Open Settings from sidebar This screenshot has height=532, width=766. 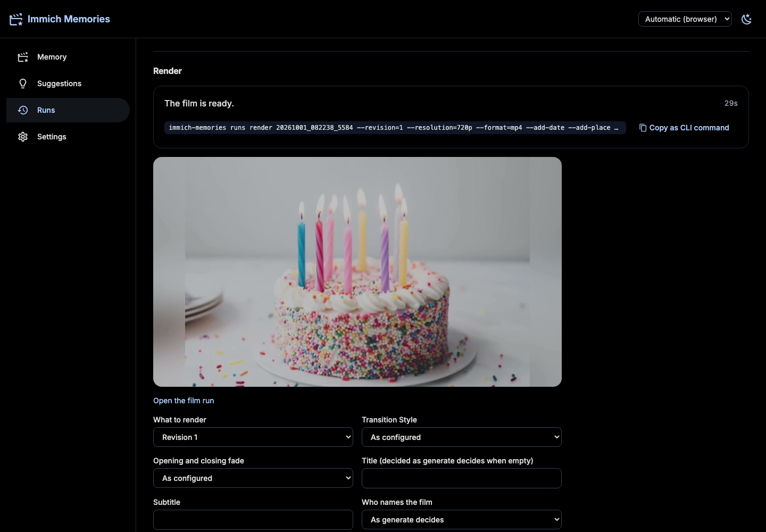68,137
